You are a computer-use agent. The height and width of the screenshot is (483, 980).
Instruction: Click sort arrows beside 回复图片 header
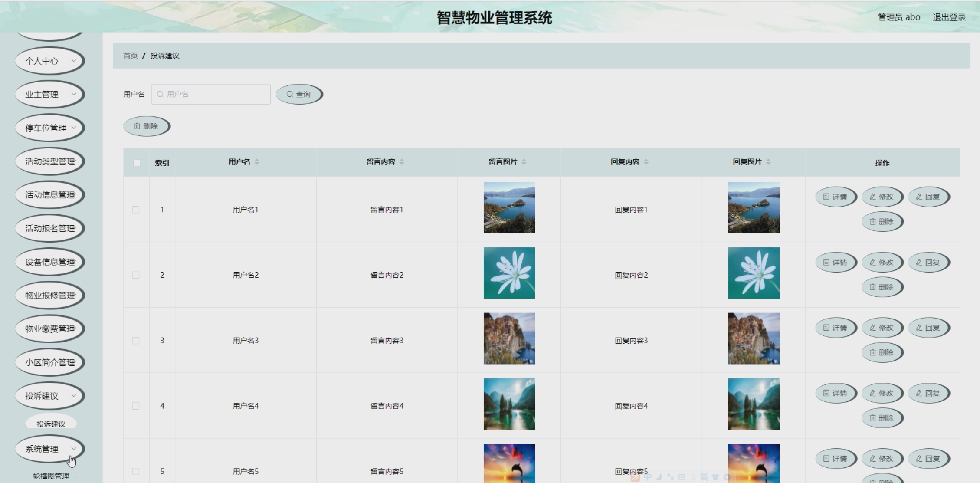[768, 162]
